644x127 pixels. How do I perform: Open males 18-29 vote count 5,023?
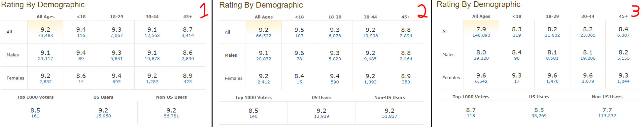(x=335, y=59)
